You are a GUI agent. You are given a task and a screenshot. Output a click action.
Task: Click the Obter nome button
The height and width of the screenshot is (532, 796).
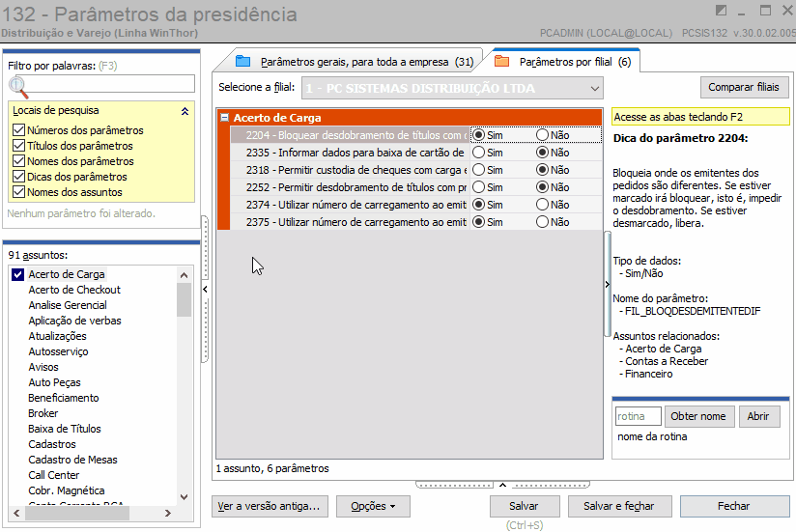click(x=698, y=416)
